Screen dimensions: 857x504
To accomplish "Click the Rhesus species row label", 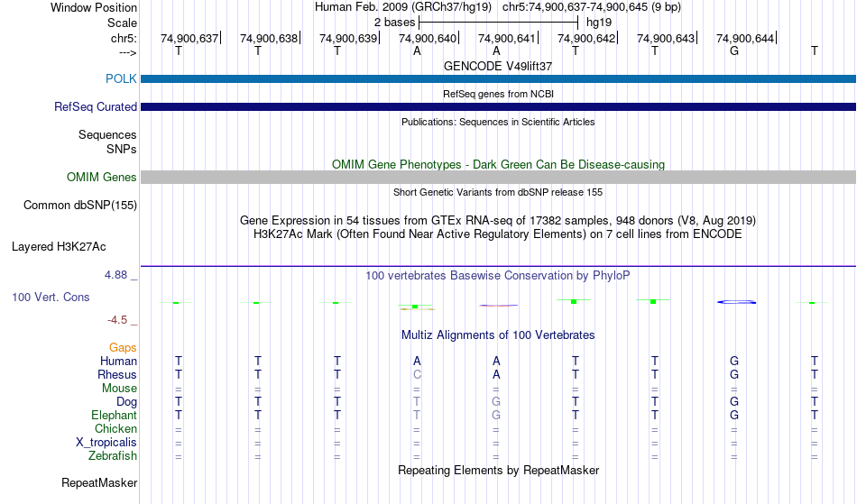I will tap(117, 374).
